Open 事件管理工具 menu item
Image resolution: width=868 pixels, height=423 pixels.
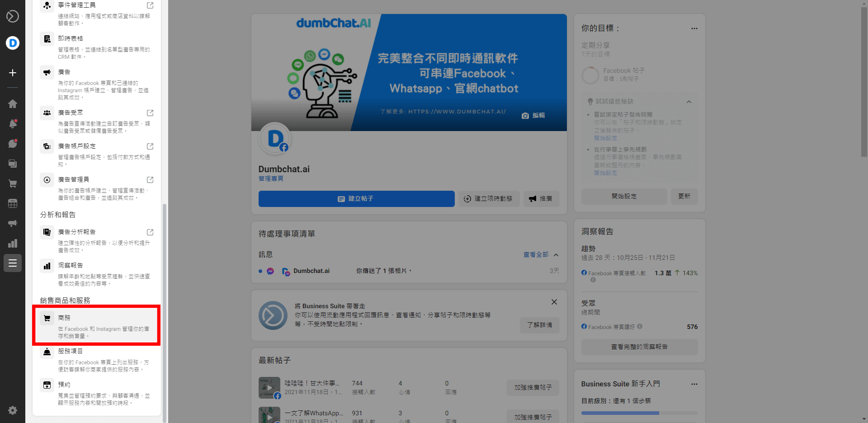click(97, 14)
